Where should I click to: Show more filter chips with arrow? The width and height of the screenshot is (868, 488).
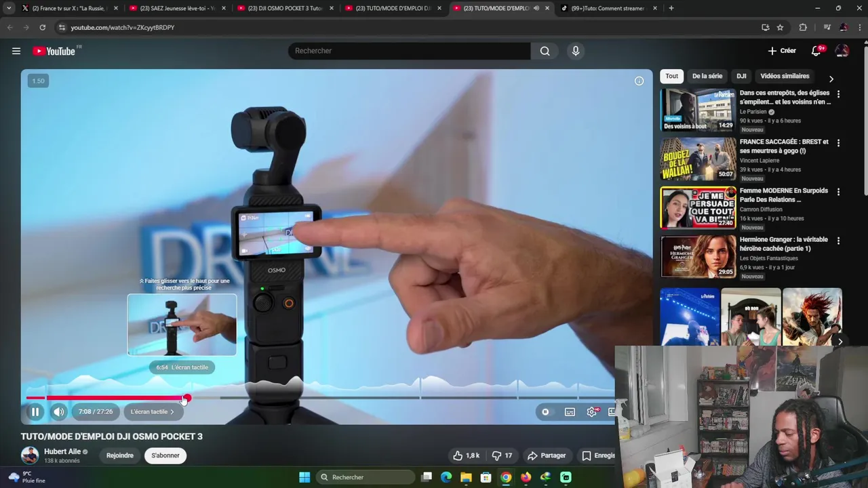click(831, 79)
